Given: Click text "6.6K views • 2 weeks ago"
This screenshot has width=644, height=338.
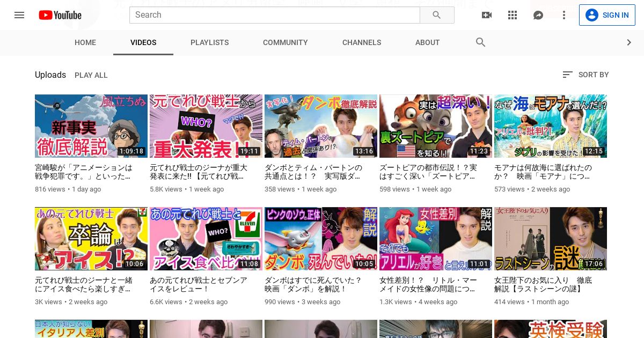Looking at the screenshot, I should [x=189, y=302].
